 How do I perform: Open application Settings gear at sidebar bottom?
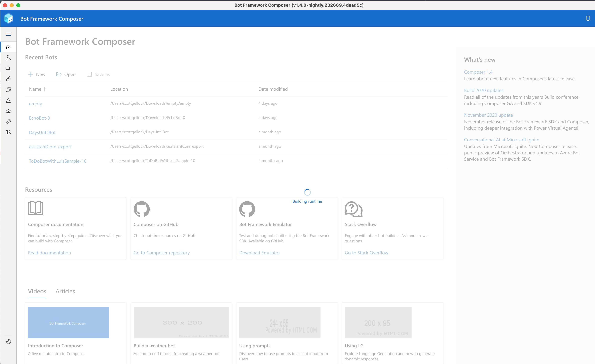click(x=9, y=341)
